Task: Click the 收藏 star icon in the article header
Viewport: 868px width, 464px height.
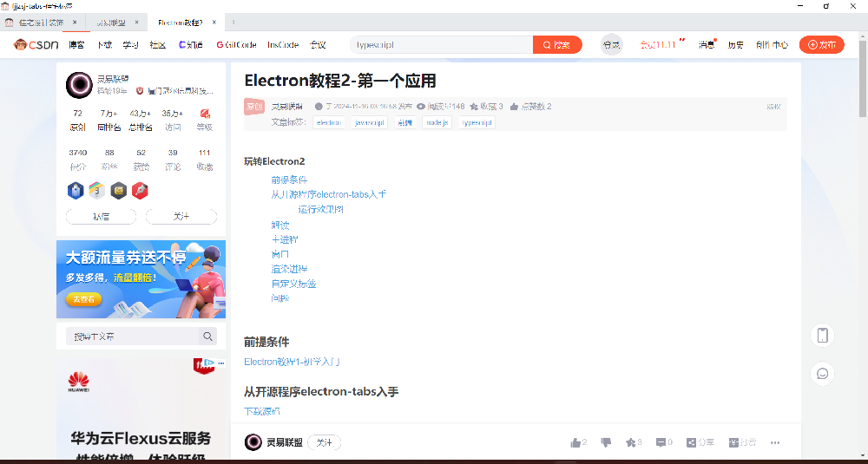Action: (x=474, y=107)
